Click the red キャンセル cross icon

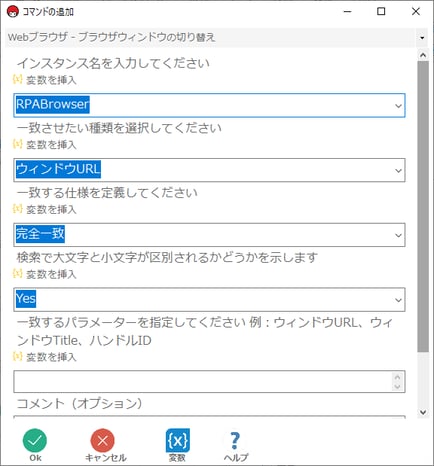click(x=103, y=441)
